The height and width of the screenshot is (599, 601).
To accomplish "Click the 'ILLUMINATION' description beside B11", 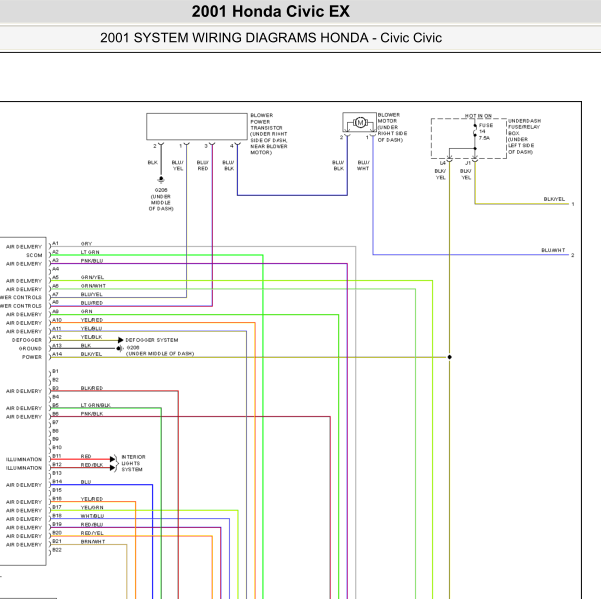I will [24, 459].
